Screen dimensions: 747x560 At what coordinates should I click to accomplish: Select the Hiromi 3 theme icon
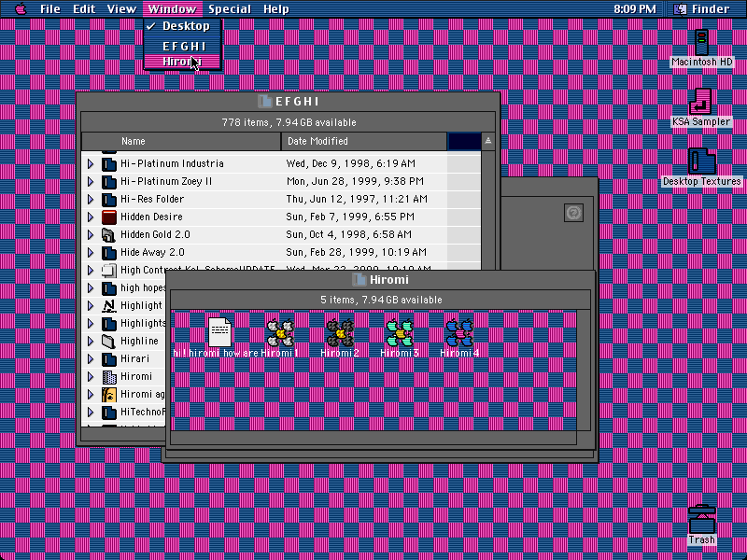400,332
